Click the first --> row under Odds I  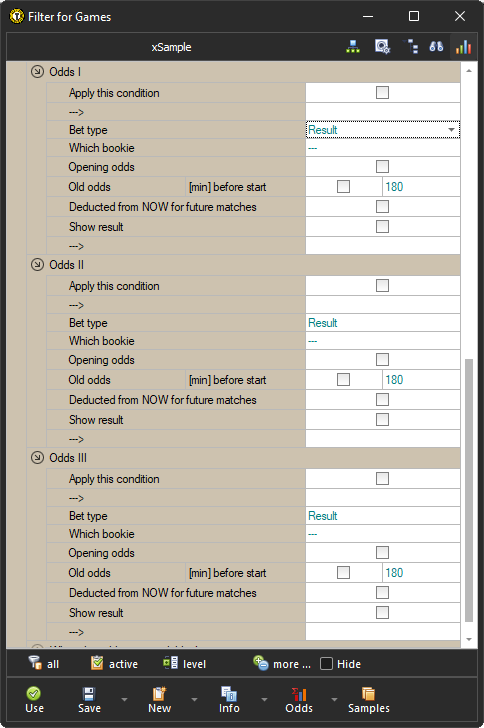(253, 112)
